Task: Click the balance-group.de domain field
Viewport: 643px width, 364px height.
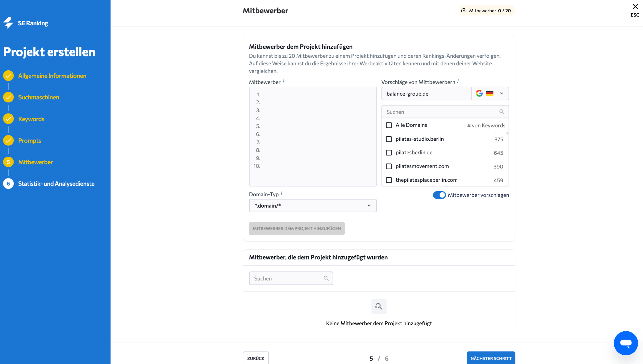Action: [x=426, y=94]
